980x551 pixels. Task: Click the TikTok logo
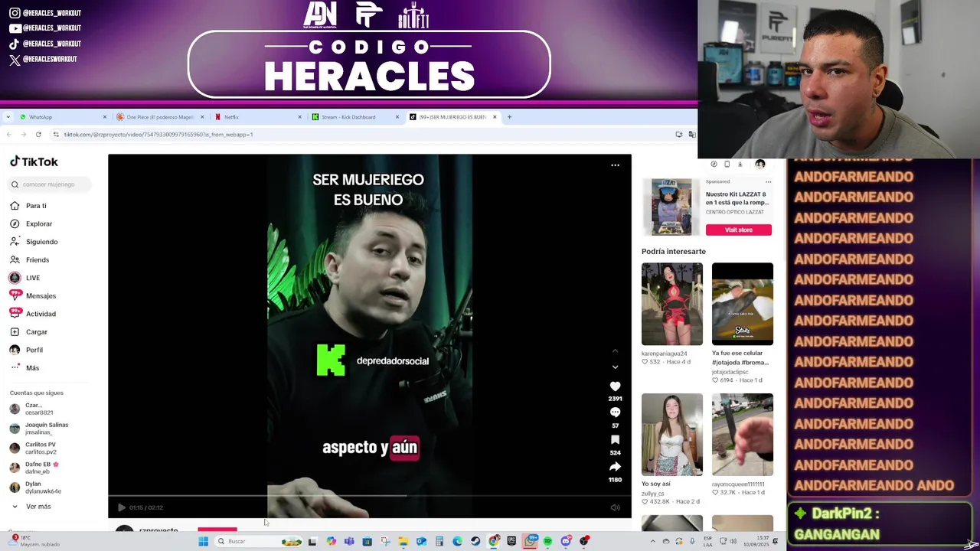[x=34, y=161]
